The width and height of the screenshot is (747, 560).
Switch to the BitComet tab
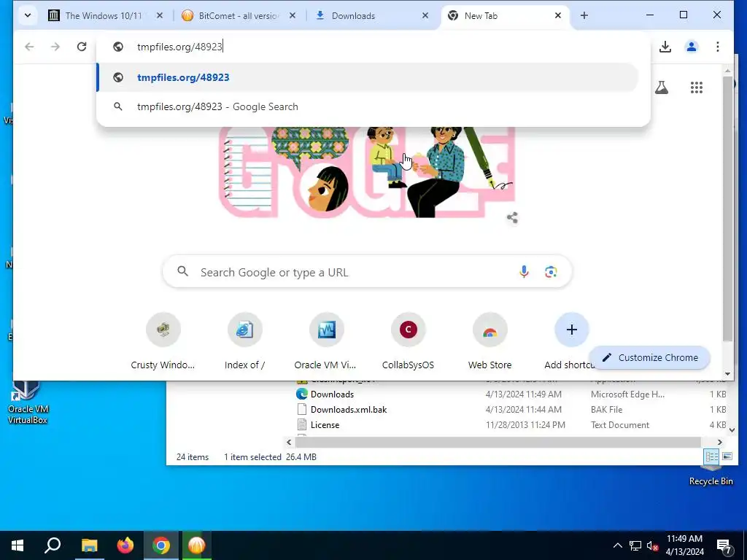[x=237, y=16]
